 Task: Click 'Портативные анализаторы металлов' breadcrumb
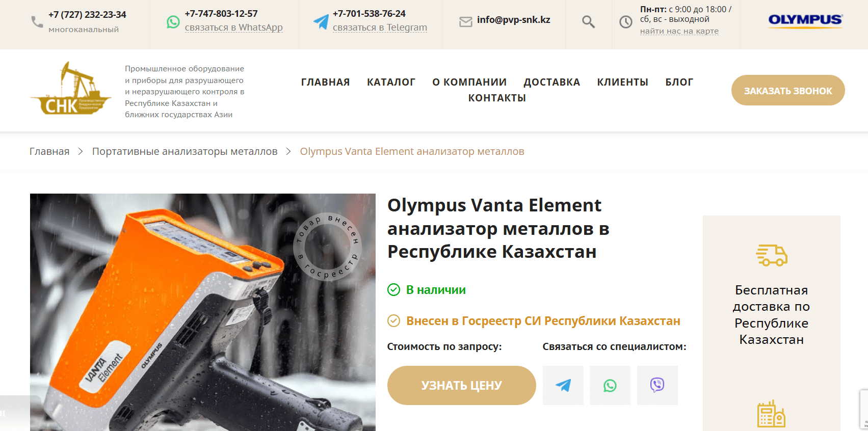(185, 151)
